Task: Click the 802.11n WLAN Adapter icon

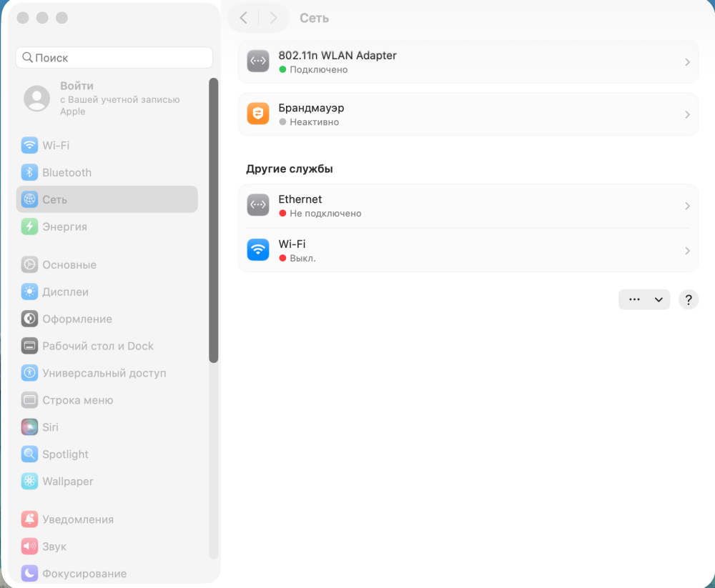Action: click(258, 61)
